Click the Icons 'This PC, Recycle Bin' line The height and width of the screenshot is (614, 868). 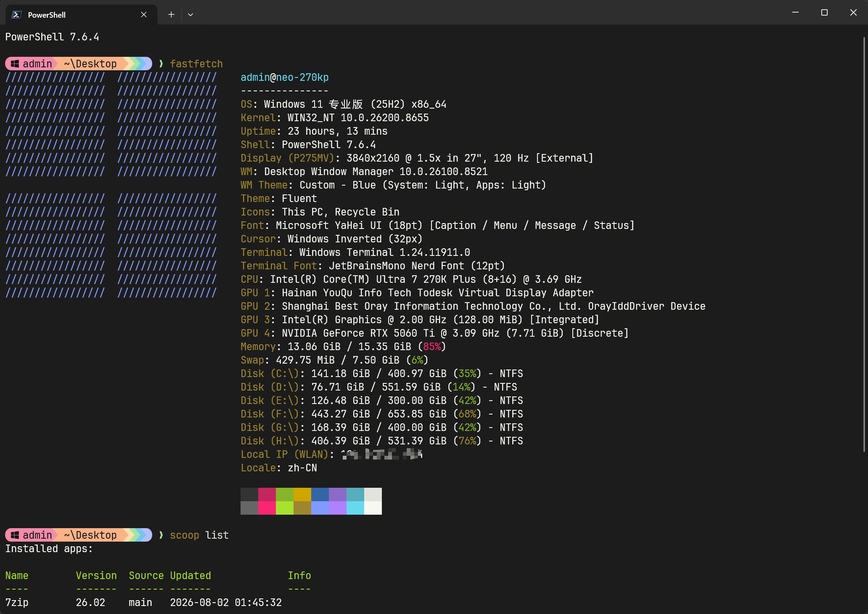320,212
